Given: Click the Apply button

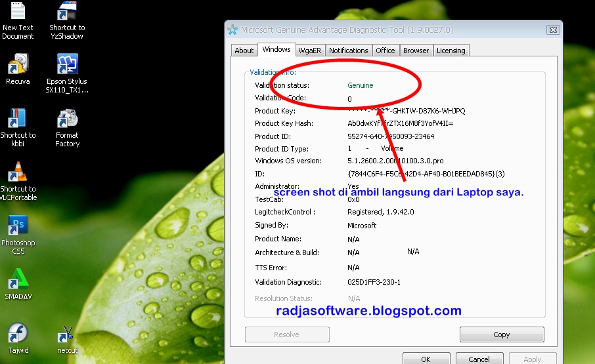Looking at the screenshot, I should pos(533,359).
